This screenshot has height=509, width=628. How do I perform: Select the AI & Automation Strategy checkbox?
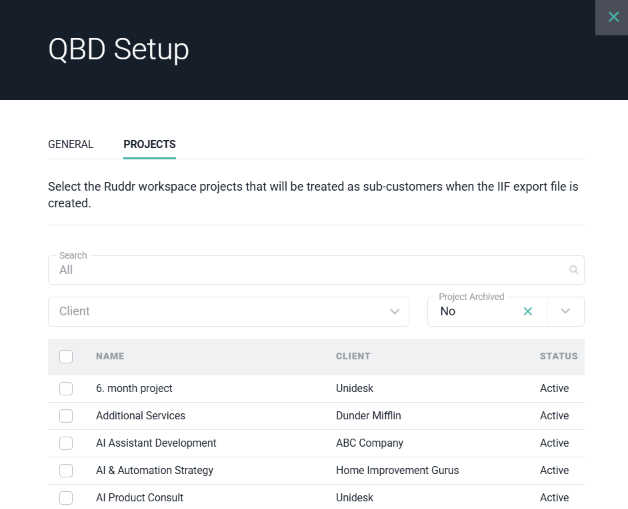[x=66, y=470]
